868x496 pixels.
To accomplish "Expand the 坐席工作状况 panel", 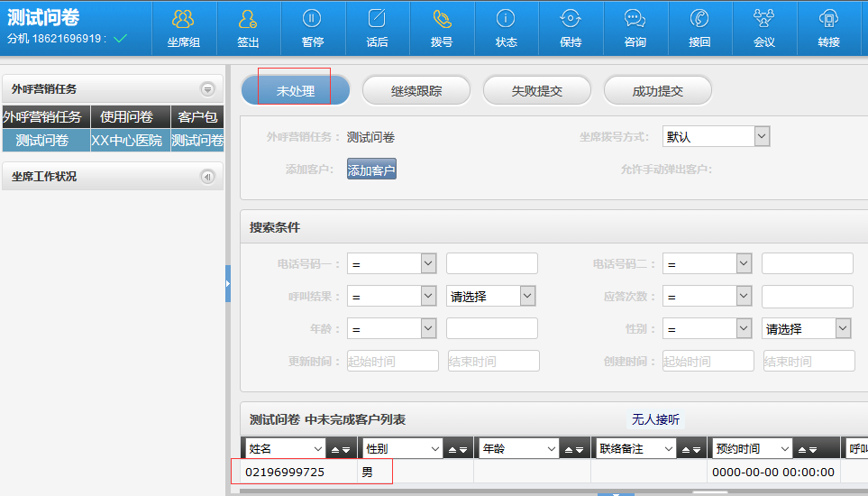I will [207, 177].
